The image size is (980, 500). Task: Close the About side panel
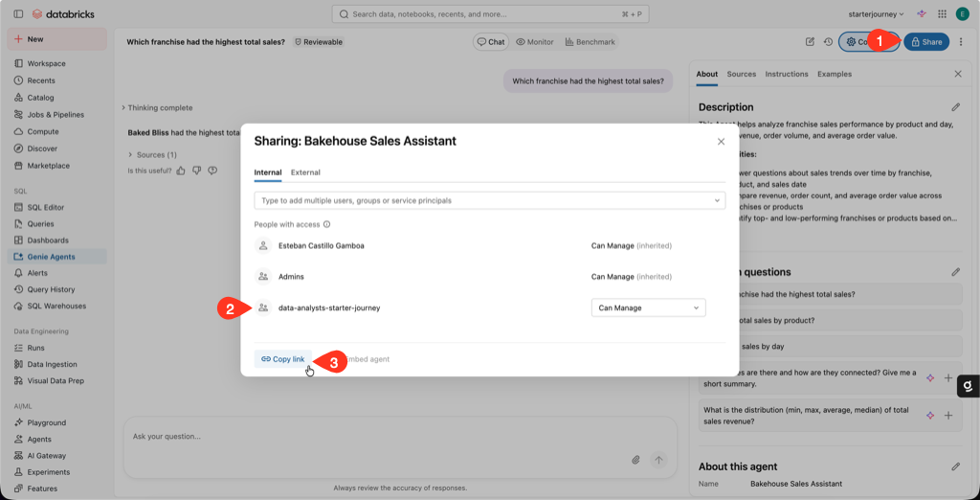point(958,74)
